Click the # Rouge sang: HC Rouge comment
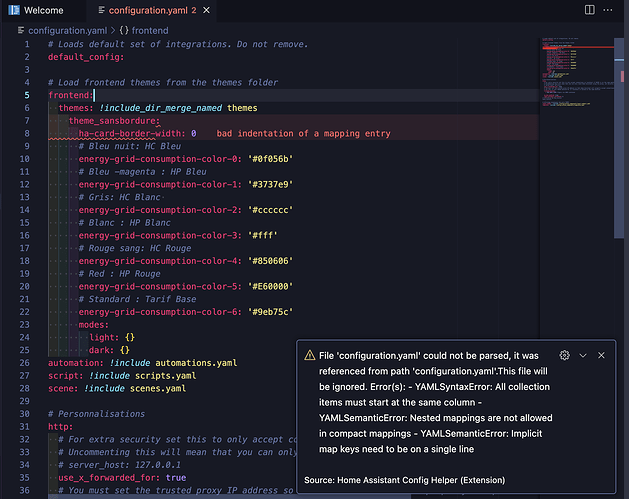629x499 pixels. [135, 248]
